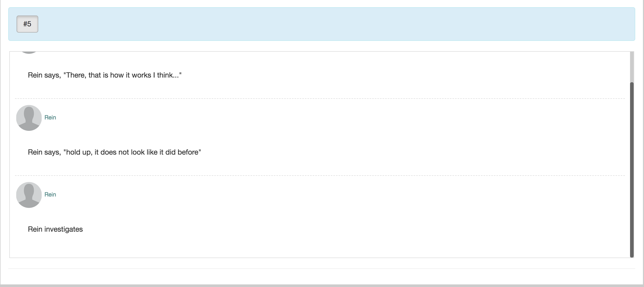Open the Rein link above "Rein investigates"
644x287 pixels.
50,194
